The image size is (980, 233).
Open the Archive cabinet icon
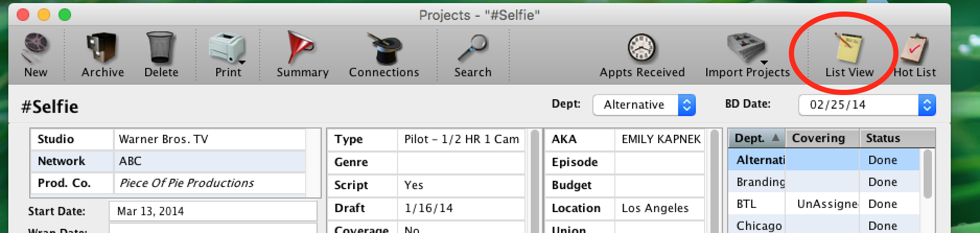[102, 47]
